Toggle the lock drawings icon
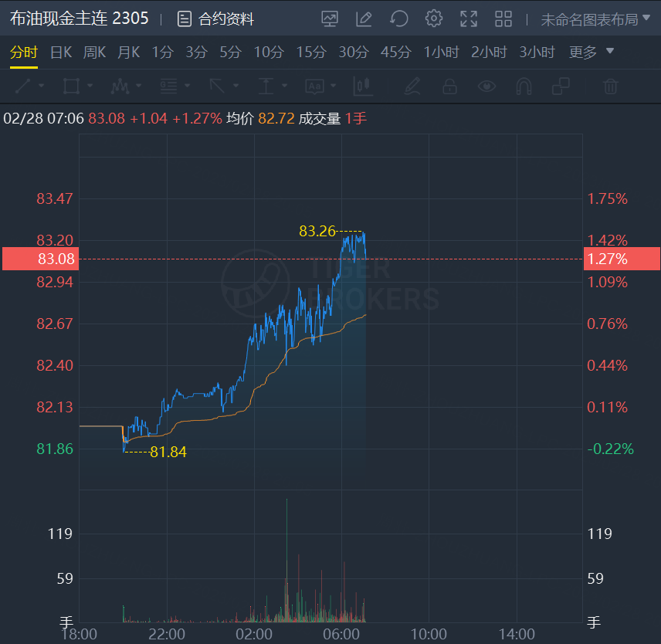The width and height of the screenshot is (661, 644). [x=449, y=86]
